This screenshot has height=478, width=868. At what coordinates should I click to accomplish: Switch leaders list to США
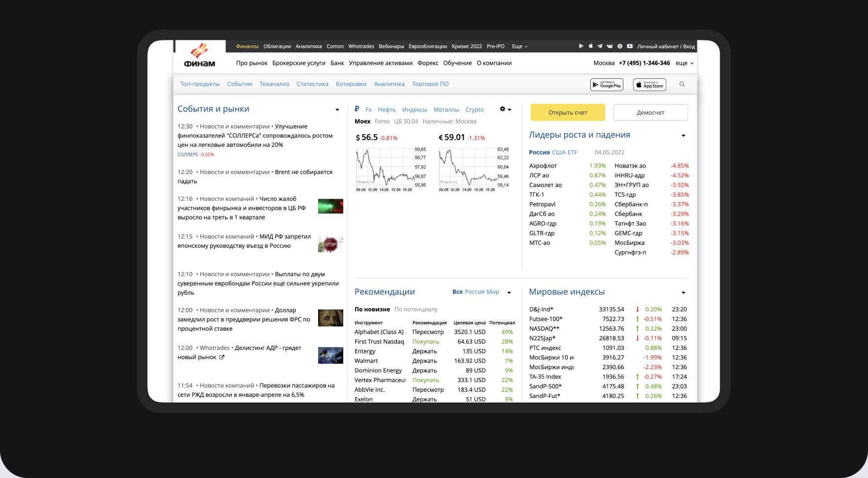click(x=559, y=153)
